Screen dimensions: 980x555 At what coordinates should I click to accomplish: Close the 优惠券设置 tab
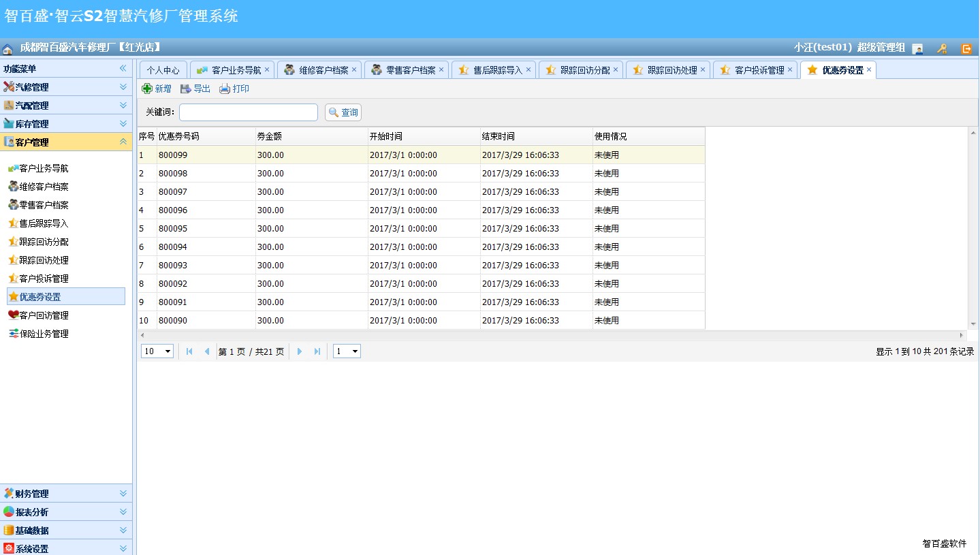coord(869,69)
